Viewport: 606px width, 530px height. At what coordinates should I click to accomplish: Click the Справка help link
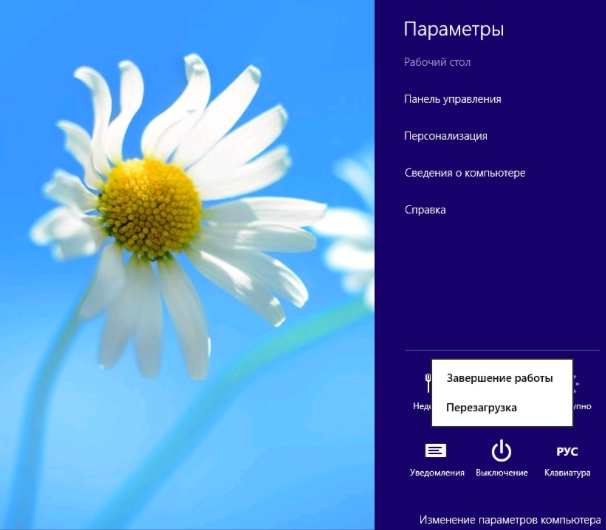424,210
